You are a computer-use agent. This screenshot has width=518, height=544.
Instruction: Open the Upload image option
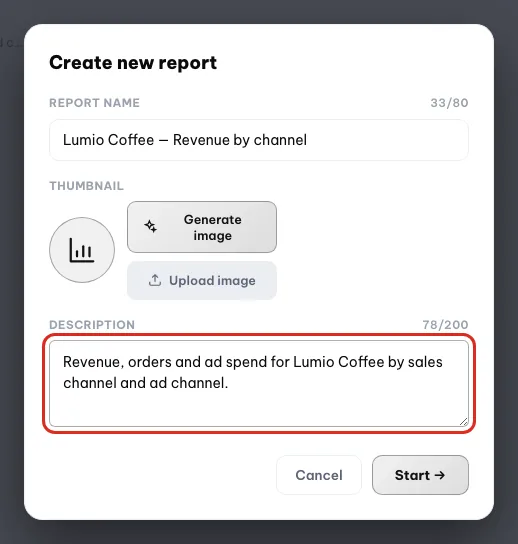coord(202,280)
